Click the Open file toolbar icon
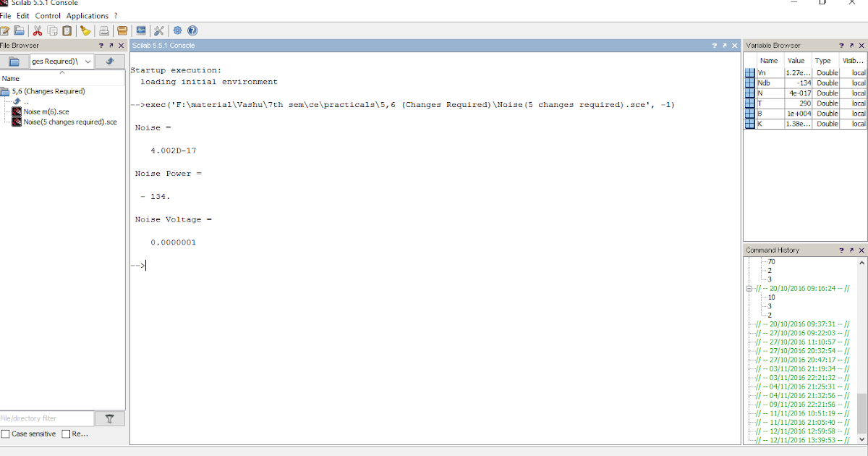This screenshot has height=456, width=868. pos(19,30)
